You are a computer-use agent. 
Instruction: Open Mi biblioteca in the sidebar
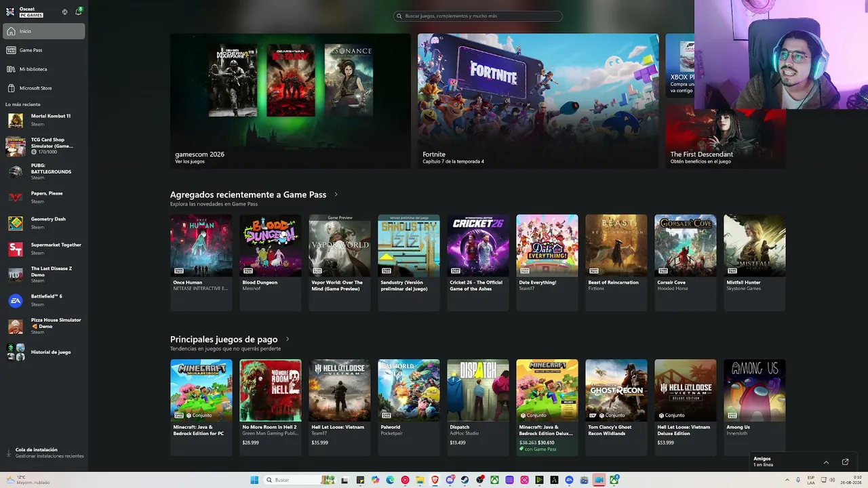point(44,69)
